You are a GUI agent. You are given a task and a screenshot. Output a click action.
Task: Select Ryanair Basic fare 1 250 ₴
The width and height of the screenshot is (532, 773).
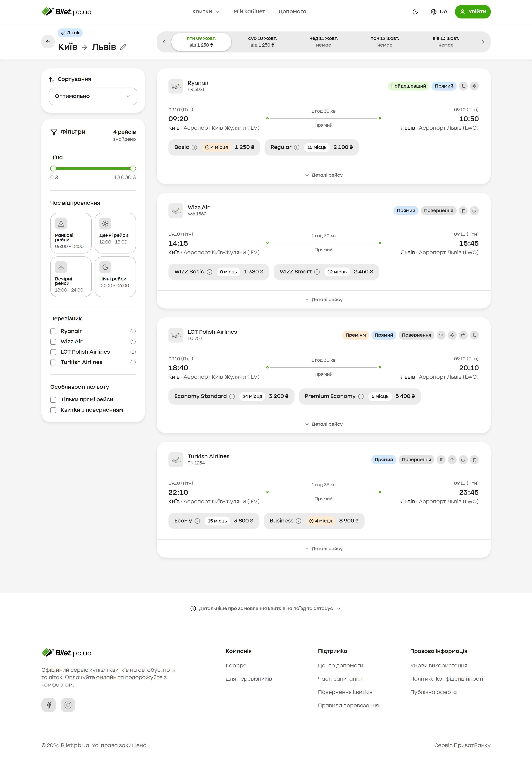coord(214,147)
